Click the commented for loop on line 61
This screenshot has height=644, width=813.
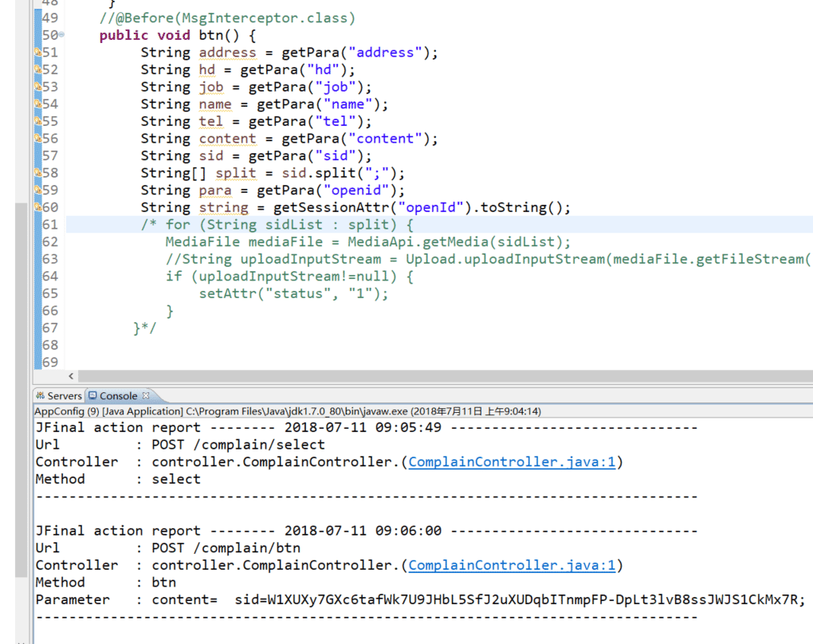[277, 225]
